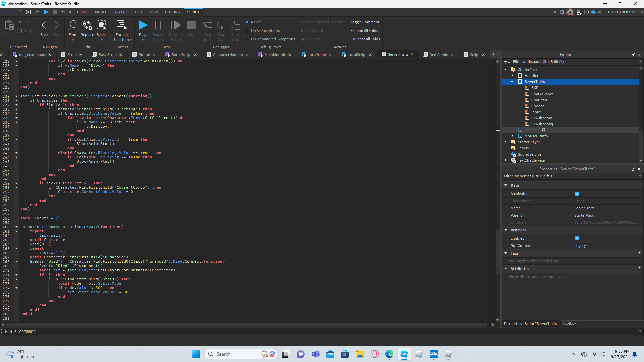
Task: Switch to the CharacterHandler script tab
Action: (228, 55)
